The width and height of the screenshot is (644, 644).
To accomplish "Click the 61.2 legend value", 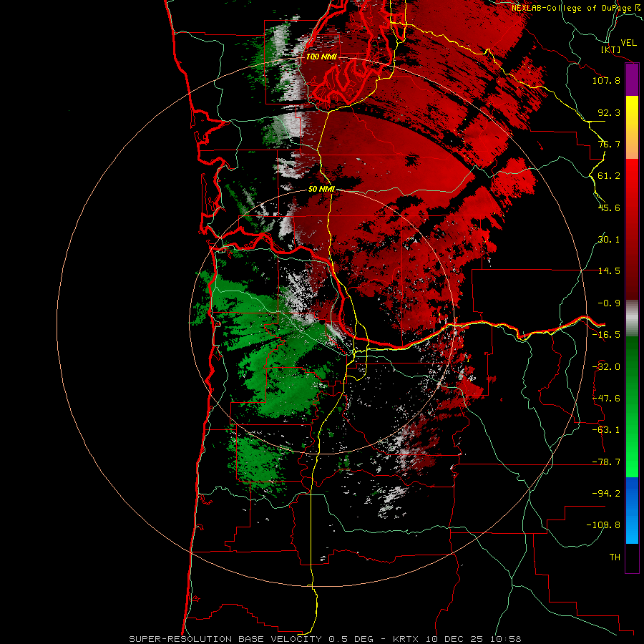I will [x=609, y=176].
